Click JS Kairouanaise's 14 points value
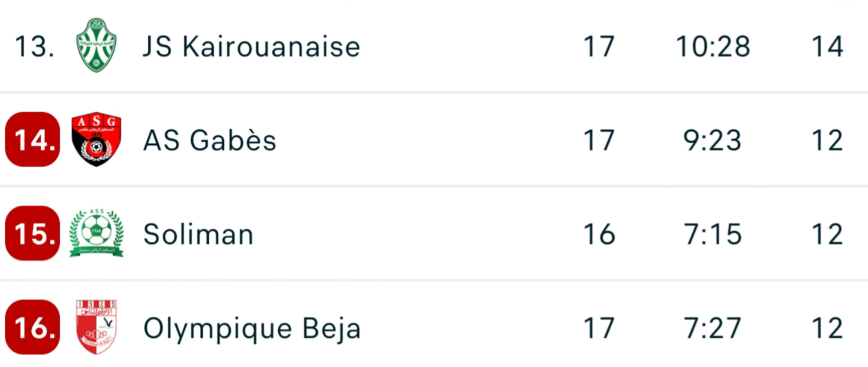868x367 pixels. pos(827,46)
